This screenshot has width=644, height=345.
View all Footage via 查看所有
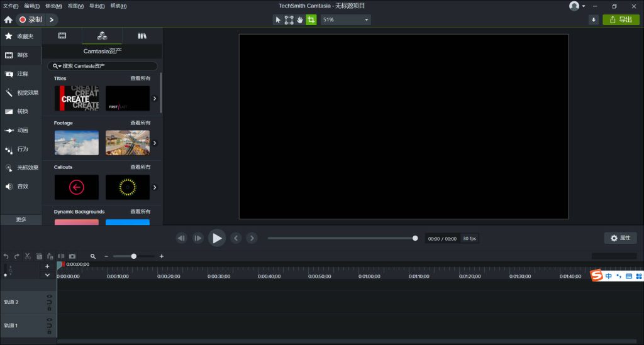tap(140, 123)
